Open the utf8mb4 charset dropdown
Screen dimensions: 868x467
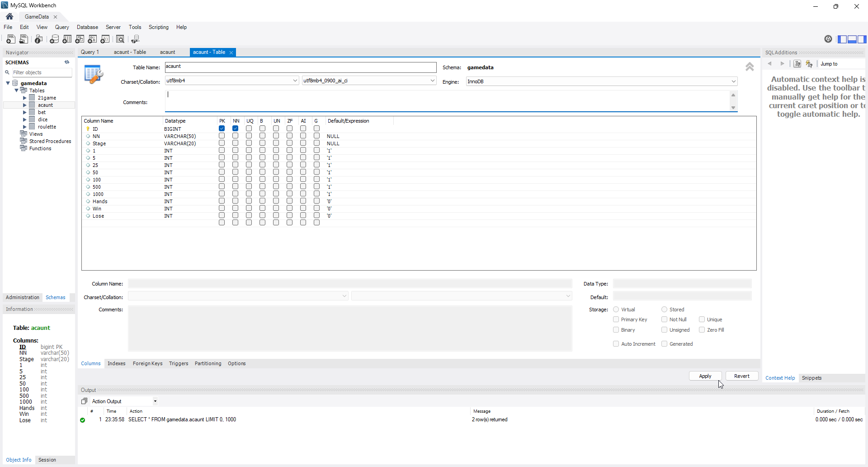[x=295, y=81]
